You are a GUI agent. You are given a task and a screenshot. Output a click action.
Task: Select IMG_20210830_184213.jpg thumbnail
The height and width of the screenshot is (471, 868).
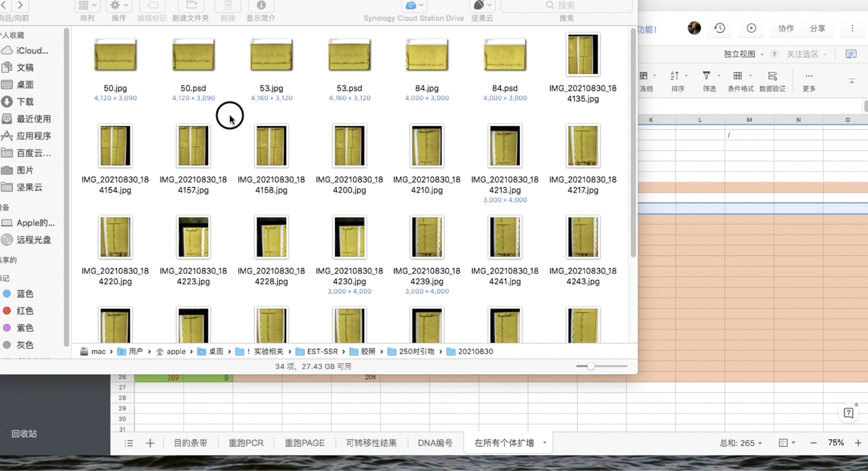click(505, 146)
